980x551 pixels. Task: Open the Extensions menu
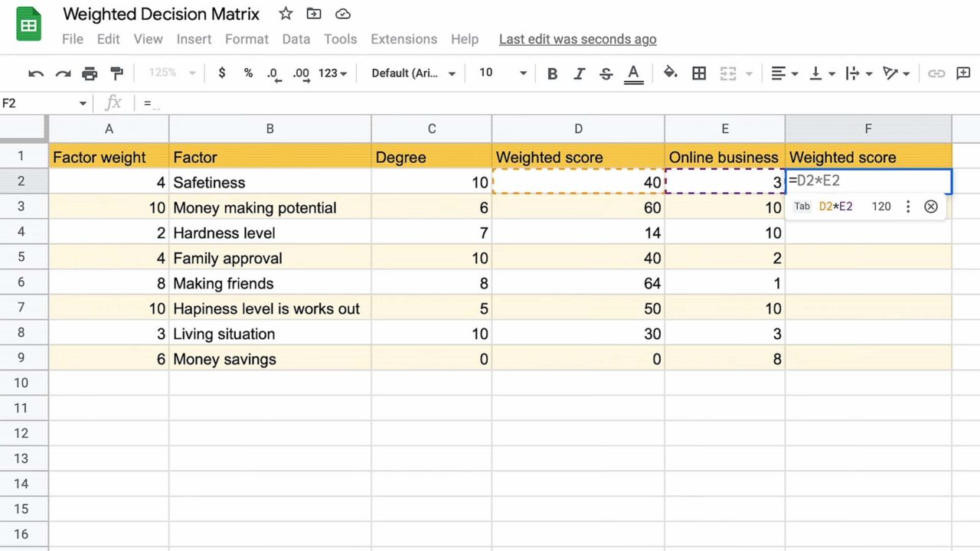[x=403, y=39]
